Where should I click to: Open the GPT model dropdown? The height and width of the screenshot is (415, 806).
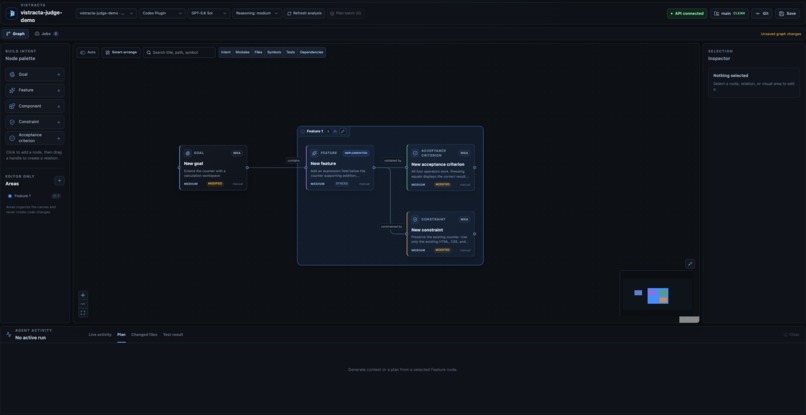[209, 13]
